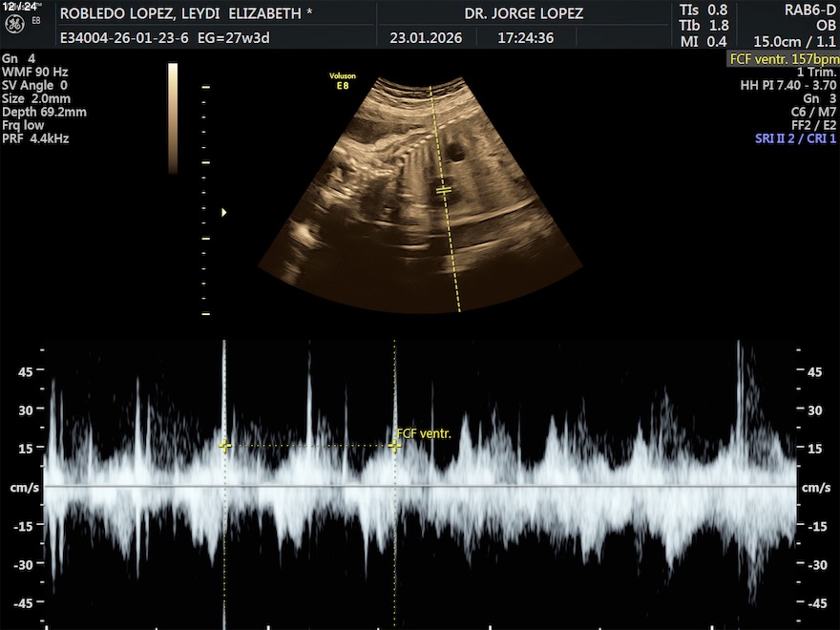Click the Voluson E8 label above the image

click(x=342, y=80)
